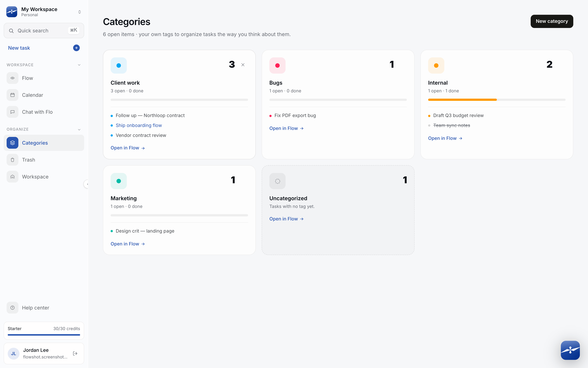Click the Categories layers icon

(x=12, y=143)
